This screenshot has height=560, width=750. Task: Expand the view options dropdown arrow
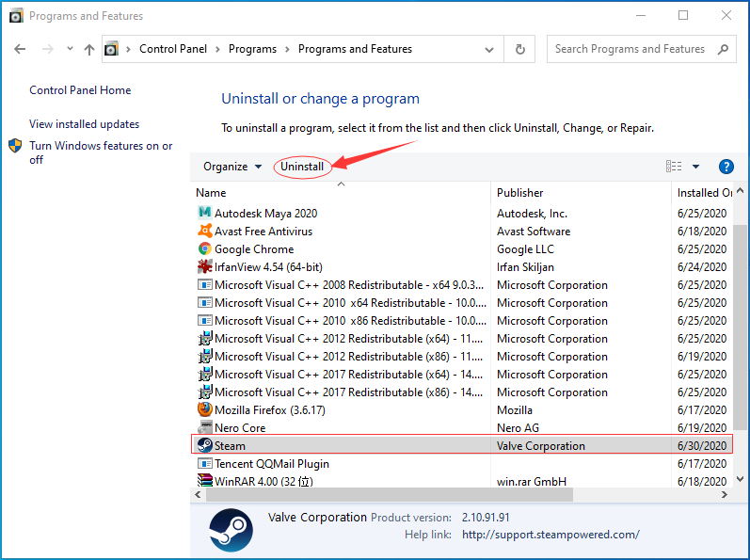pos(695,167)
